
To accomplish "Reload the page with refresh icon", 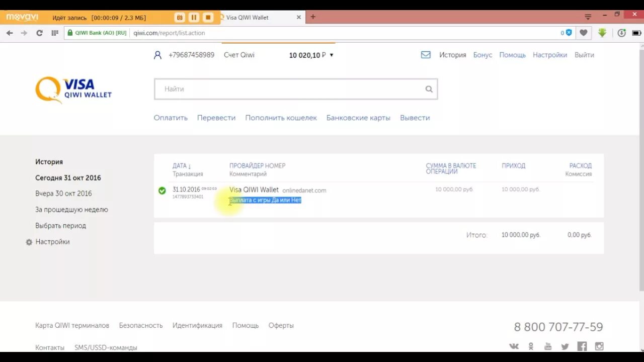I will coord(39,33).
